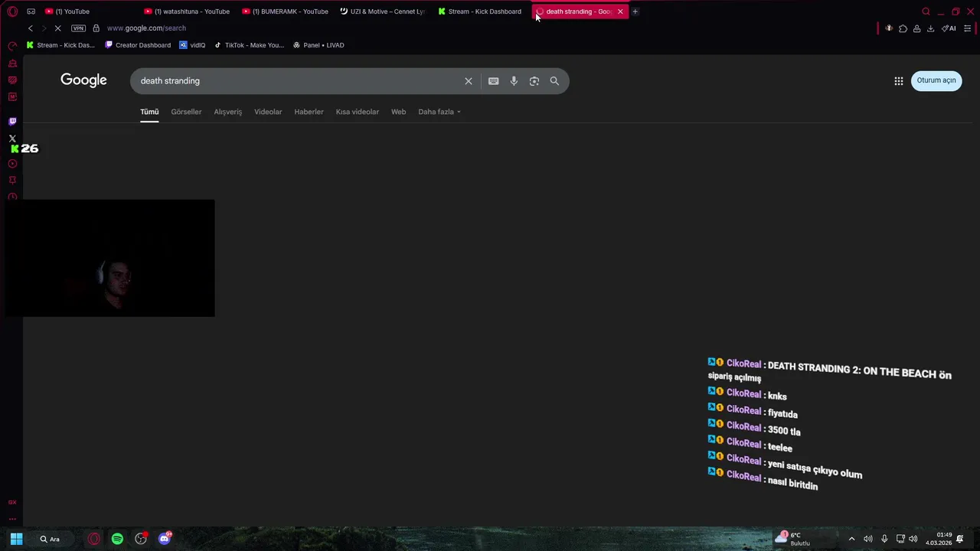Click the padlock site security icon
The width and height of the screenshot is (980, 551).
pyautogui.click(x=96, y=28)
